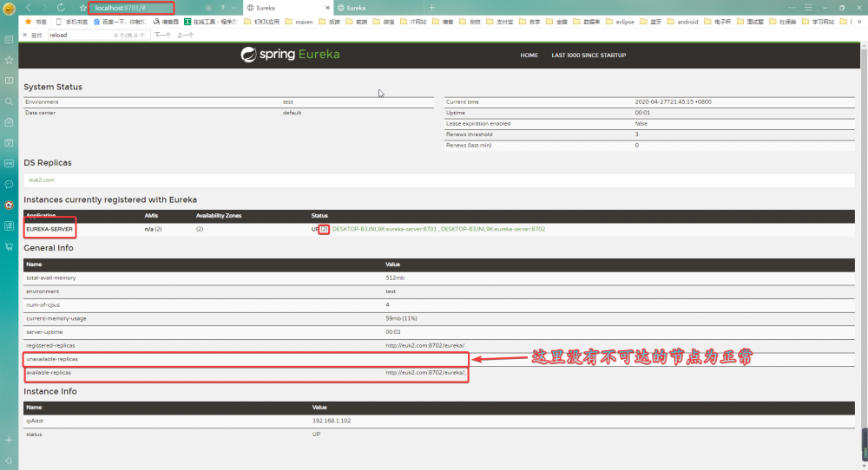The image size is (868, 470).
Task: Switch to the first Eureka tab
Action: click(286, 8)
